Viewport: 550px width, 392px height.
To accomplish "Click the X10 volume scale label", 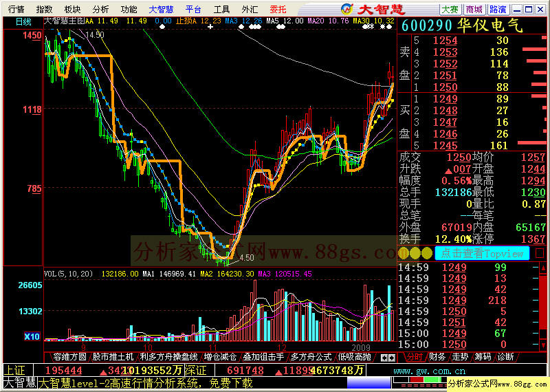I will coord(32,336).
